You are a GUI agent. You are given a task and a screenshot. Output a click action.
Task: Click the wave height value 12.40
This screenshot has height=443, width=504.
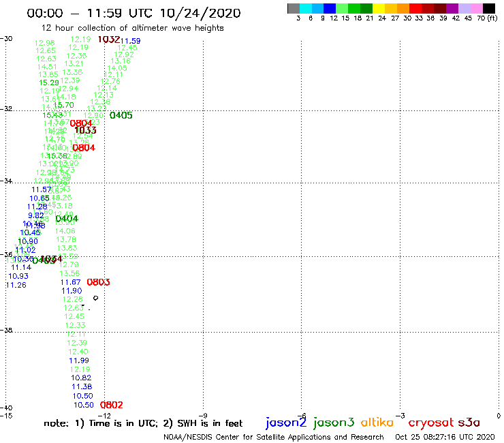(78, 352)
